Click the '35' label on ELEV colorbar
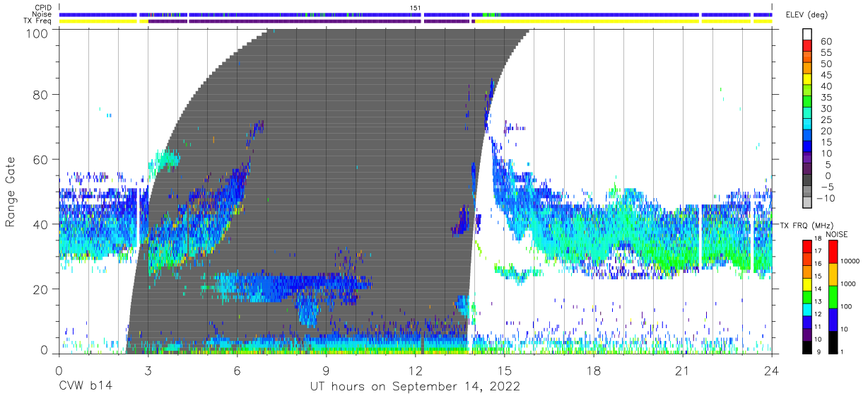Viewport: 868px width, 401px height. point(826,98)
